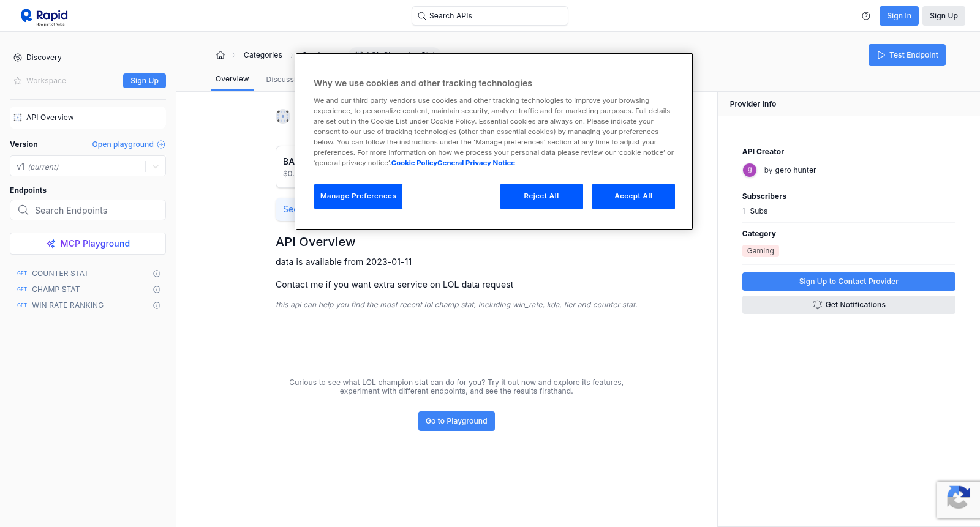Click the Open playground arrow icon
Viewport: 980px width, 527px height.
pyautogui.click(x=161, y=144)
